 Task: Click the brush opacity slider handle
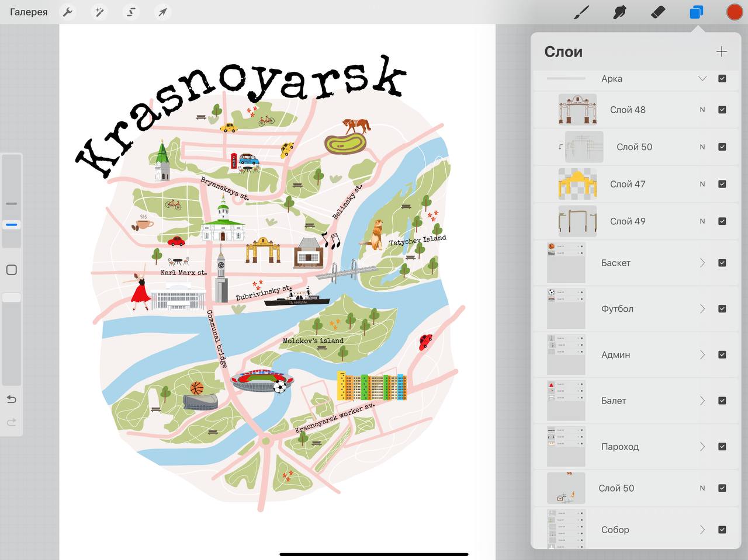tap(11, 298)
